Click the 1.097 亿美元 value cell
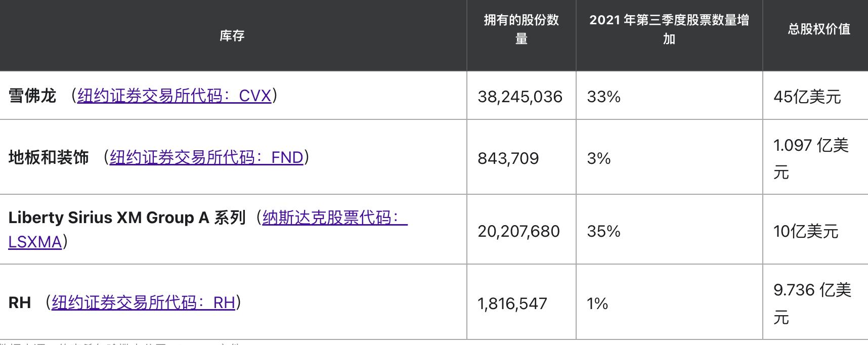 [810, 158]
